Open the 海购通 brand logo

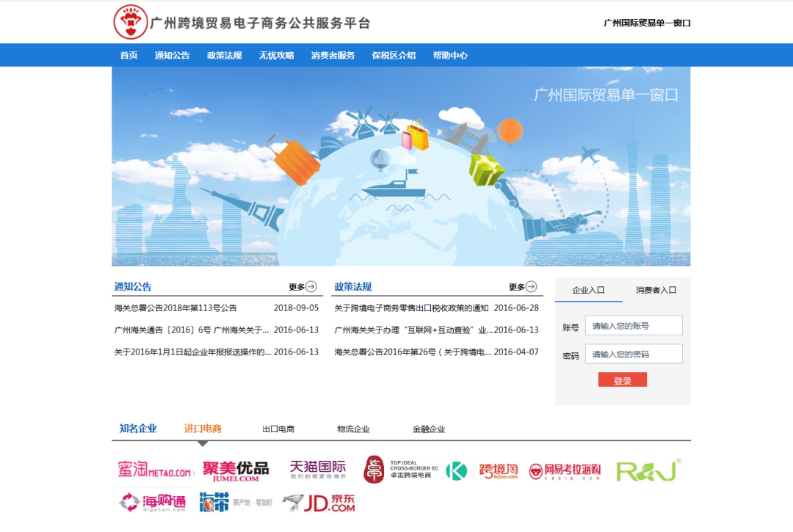point(153,503)
